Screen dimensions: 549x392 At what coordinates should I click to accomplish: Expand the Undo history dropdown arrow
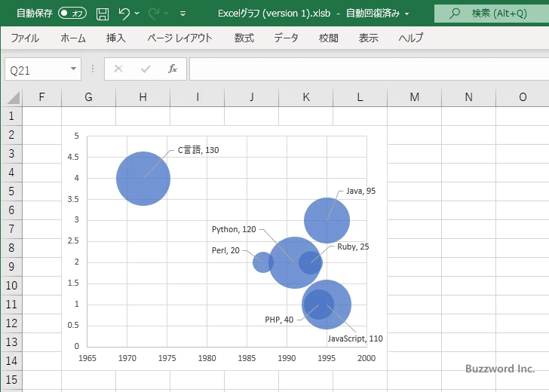[137, 14]
